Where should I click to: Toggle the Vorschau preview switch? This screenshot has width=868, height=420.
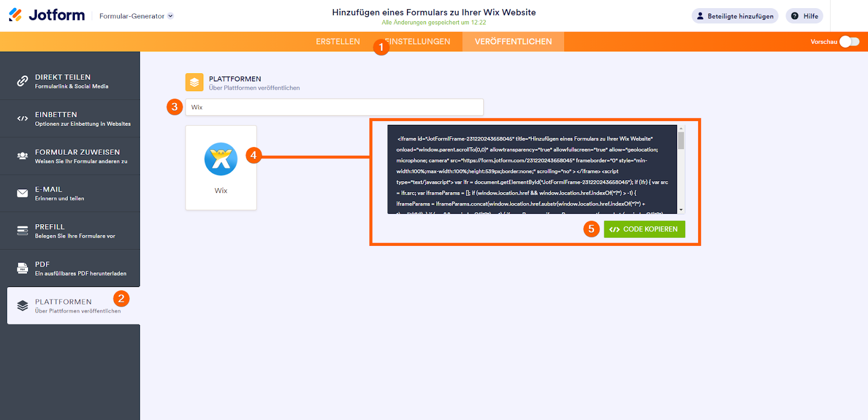click(x=849, y=42)
